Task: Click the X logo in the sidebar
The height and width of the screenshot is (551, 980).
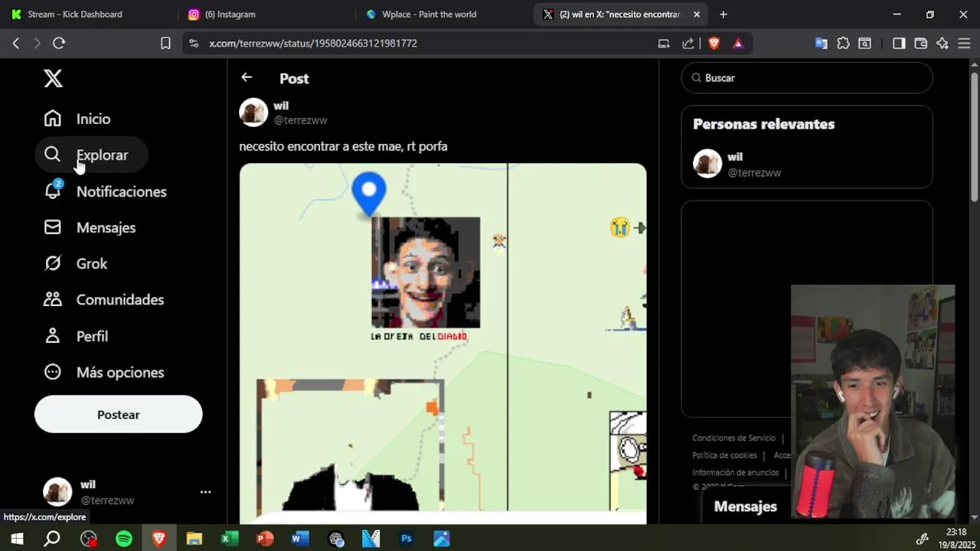Action: tap(53, 78)
